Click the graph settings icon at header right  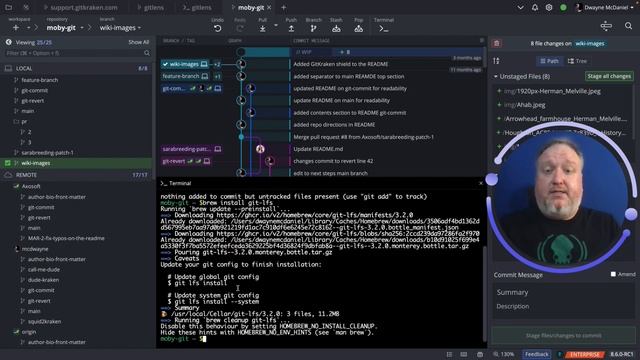[x=482, y=40]
